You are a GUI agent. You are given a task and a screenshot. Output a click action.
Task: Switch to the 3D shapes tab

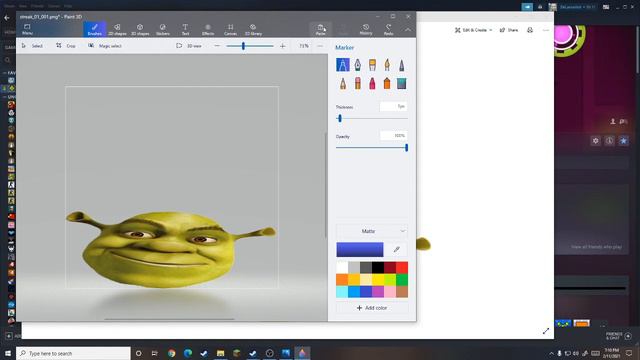(x=140, y=29)
